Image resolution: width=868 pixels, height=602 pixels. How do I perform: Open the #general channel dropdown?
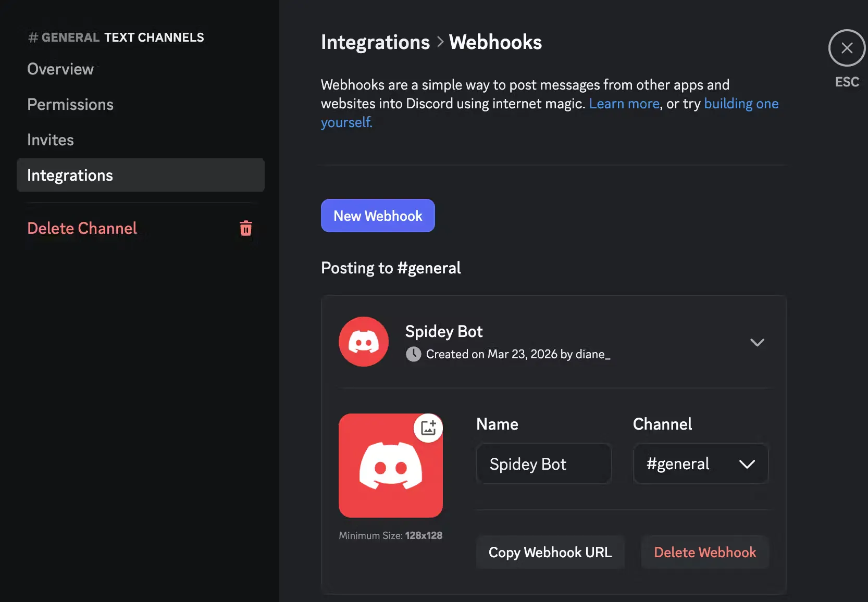pos(701,463)
